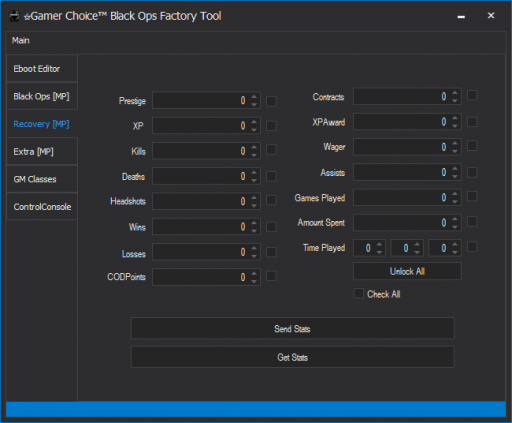
Task: Open the Main menu
Action: (21, 41)
